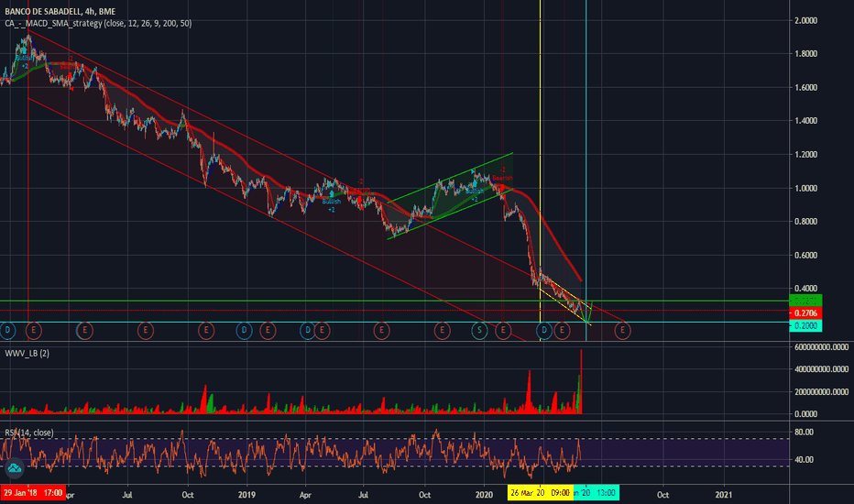Screen dimensions: 854x504
Task: Open the earnings E marker after Apr 2018
Action: pyautogui.click(x=84, y=330)
